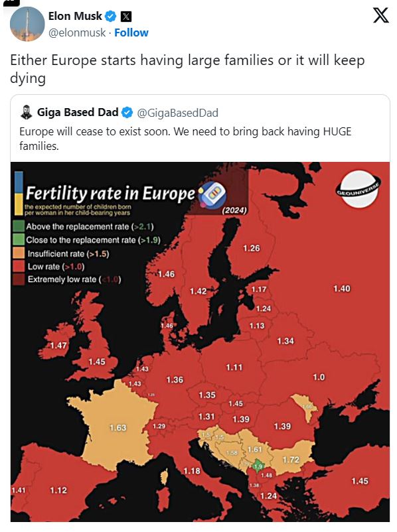Viewport: 397px width, 532px height.
Task: Click the orange Insufficient rate legend swatch
Action: pos(19,253)
